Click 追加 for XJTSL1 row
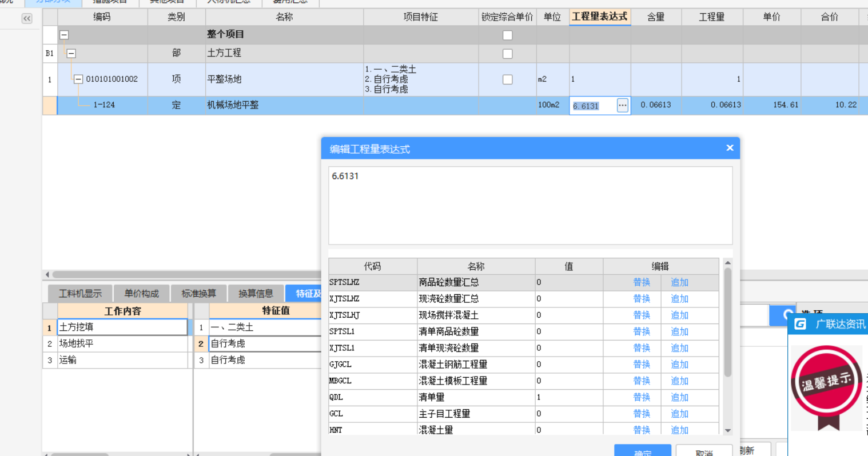This screenshot has width=868, height=456. pos(679,348)
